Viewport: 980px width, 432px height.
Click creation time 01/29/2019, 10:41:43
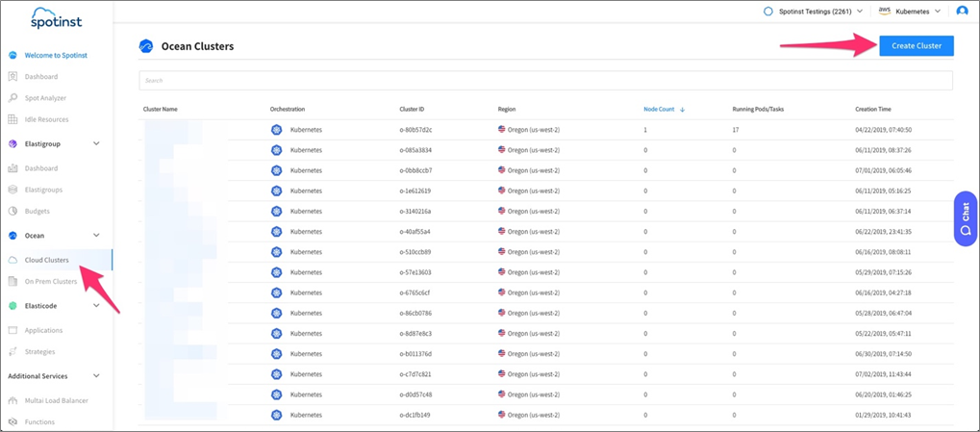click(x=881, y=415)
